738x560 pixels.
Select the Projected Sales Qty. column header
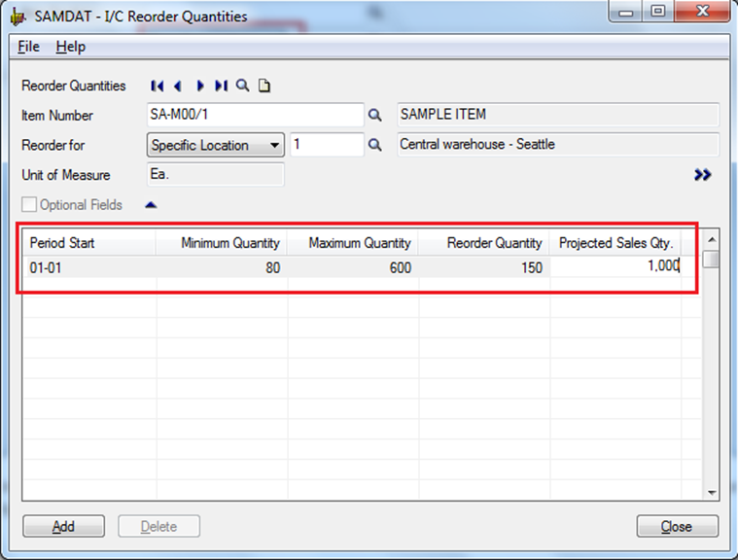[x=615, y=243]
